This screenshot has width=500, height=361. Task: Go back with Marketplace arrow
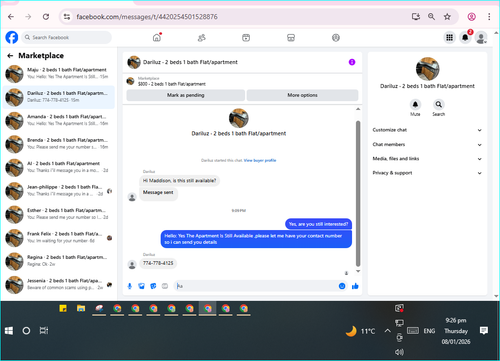(x=10, y=56)
